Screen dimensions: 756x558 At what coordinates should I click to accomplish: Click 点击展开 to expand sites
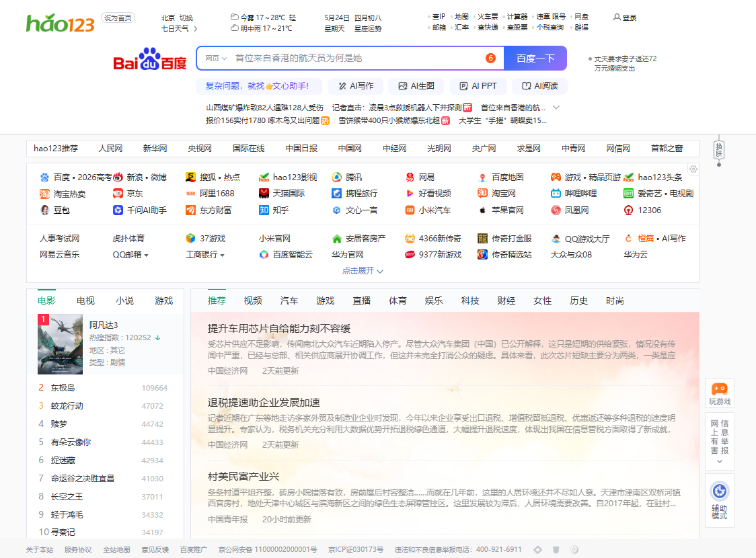pos(363,271)
